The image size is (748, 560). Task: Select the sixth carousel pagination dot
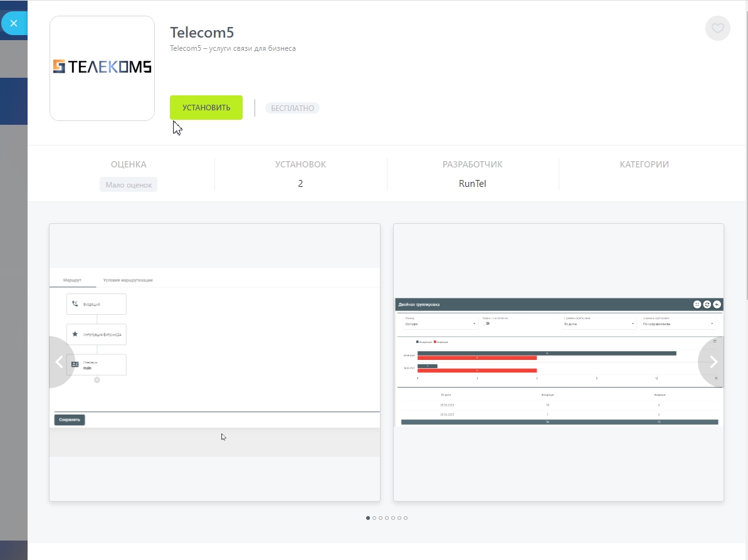click(399, 518)
